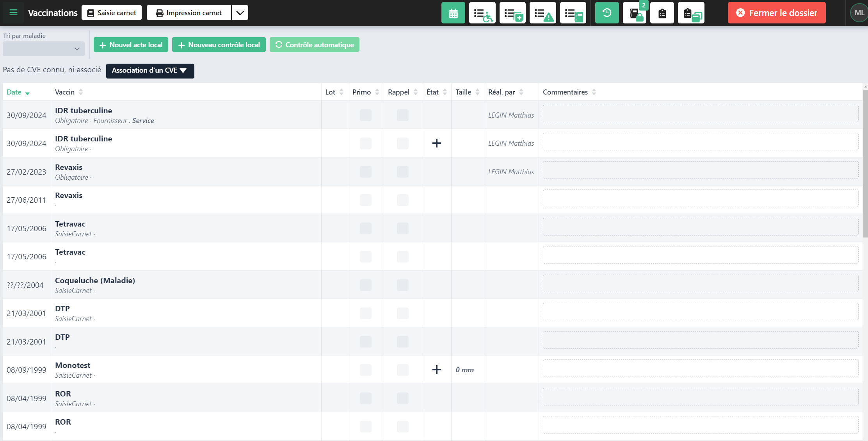This screenshot has width=868, height=441.
Task: Click Nouvel acte local button
Action: [131, 45]
